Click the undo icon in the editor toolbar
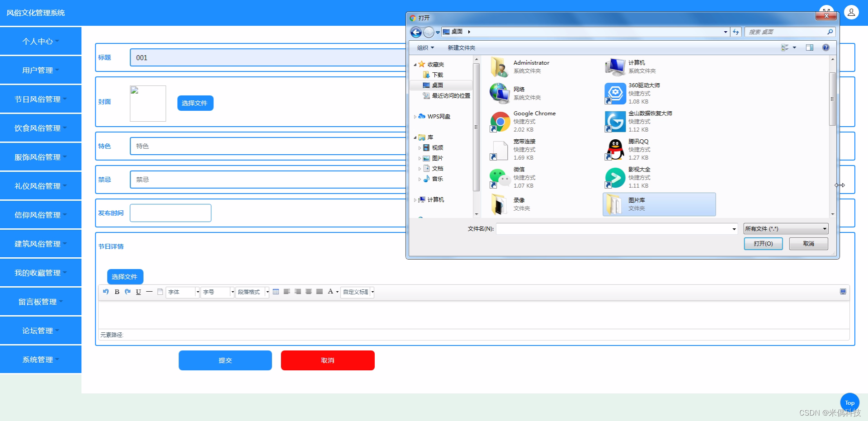The image size is (868, 421). click(x=106, y=292)
